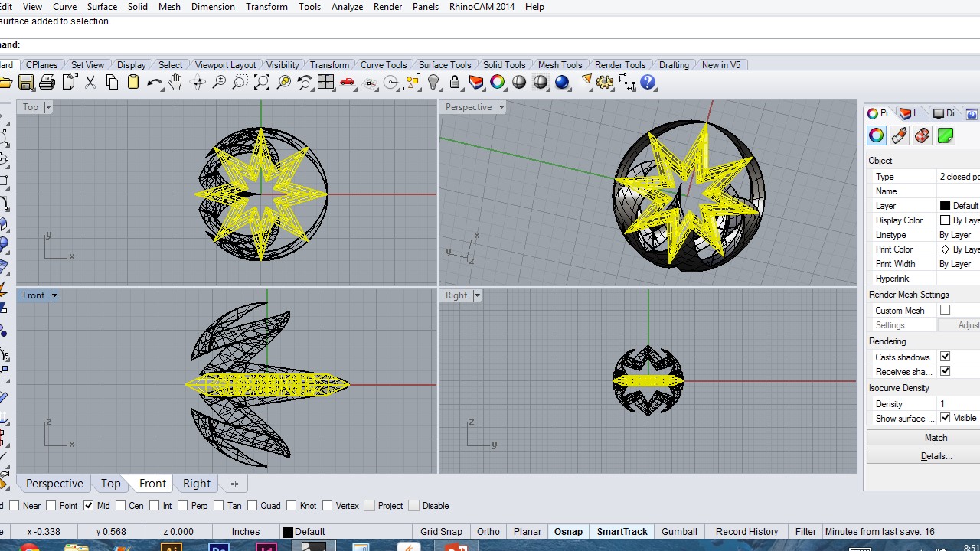
Task: Open the Top viewport dropdown arrow
Action: pos(47,107)
